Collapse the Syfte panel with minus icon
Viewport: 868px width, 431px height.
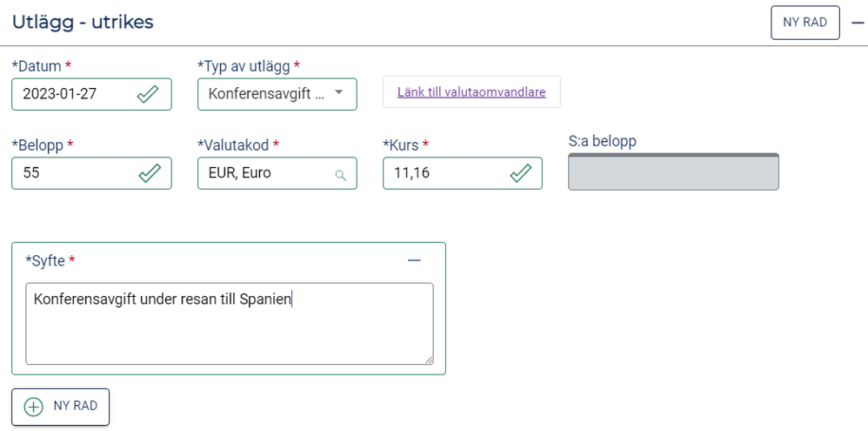414,260
